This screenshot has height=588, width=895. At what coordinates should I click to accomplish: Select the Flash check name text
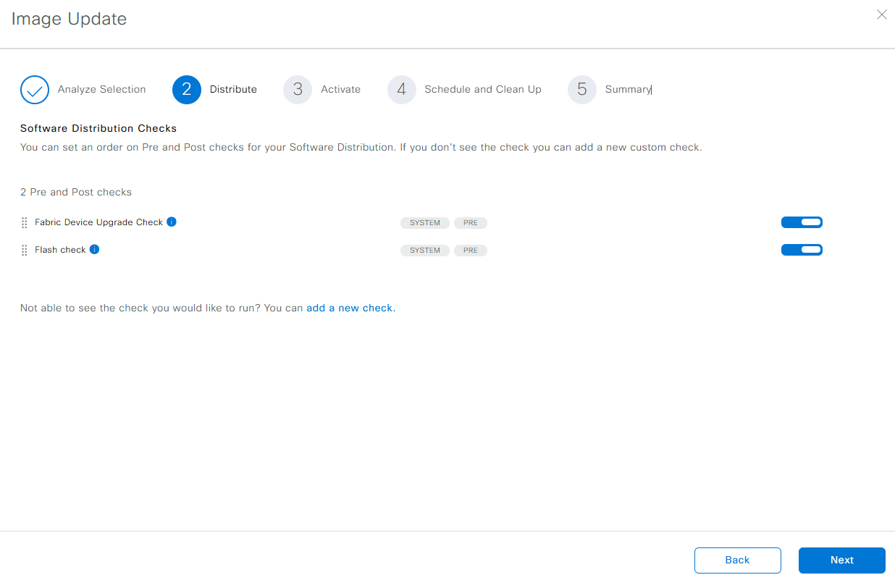60,250
